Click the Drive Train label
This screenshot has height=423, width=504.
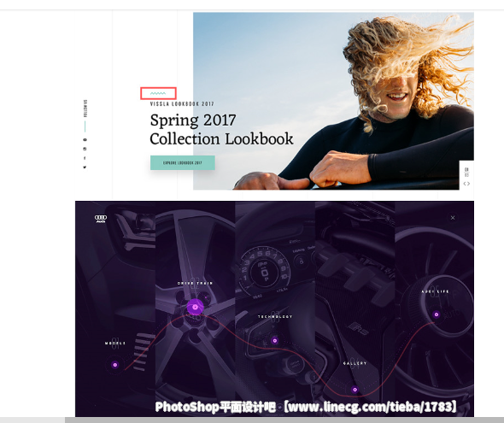click(x=195, y=283)
